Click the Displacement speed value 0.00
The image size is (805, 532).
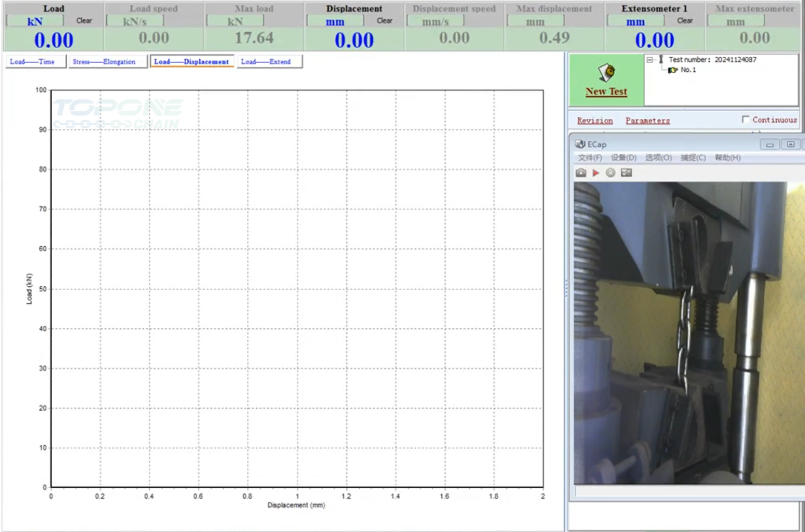pos(454,38)
